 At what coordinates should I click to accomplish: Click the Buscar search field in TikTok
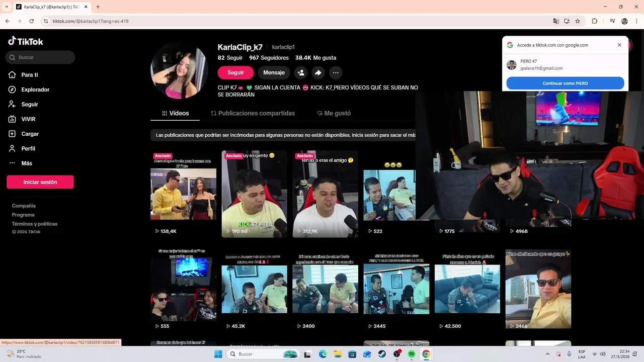pyautogui.click(x=40, y=57)
